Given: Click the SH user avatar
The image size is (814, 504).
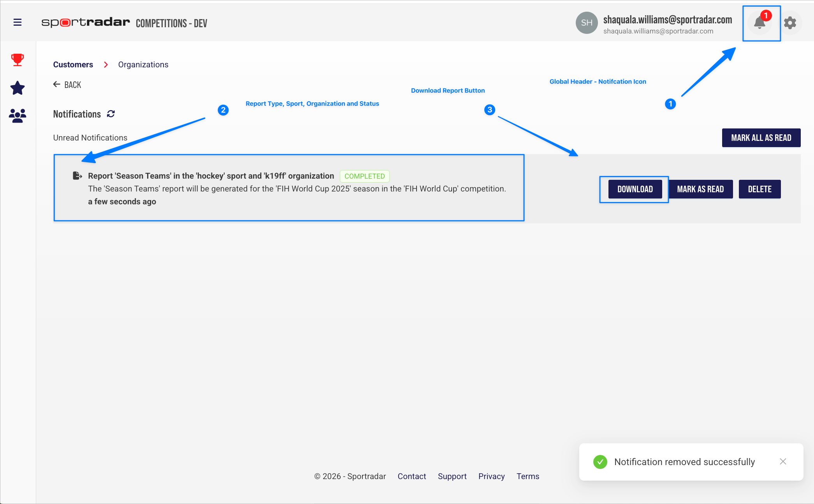Looking at the screenshot, I should tap(586, 23).
